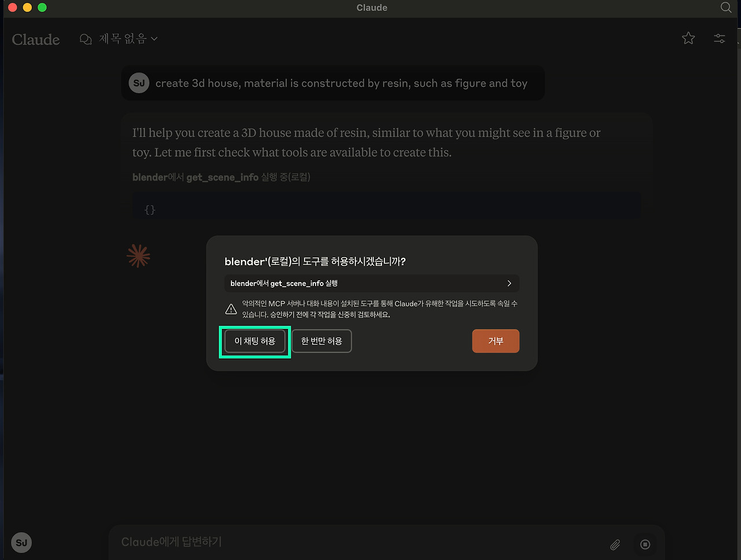Click Claude's reply about resin 3D house
Screen dimensions: 741x560
366,142
